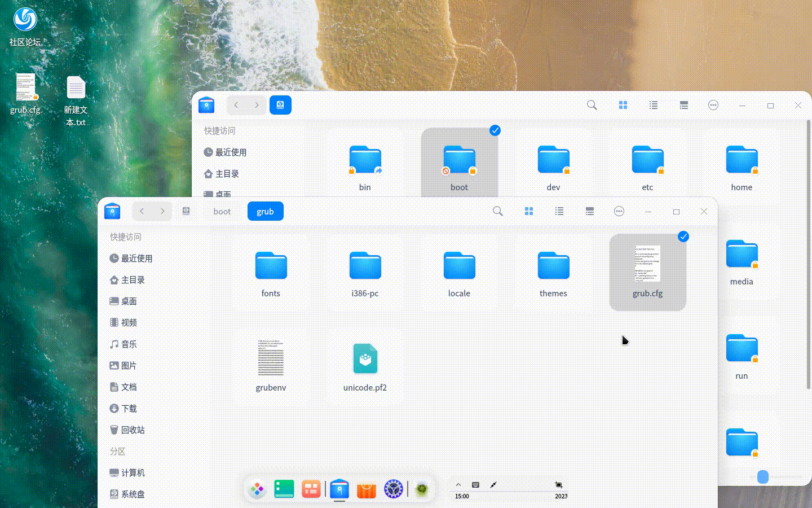
Task: Expand the tray chevron near the clock
Action: point(458,484)
